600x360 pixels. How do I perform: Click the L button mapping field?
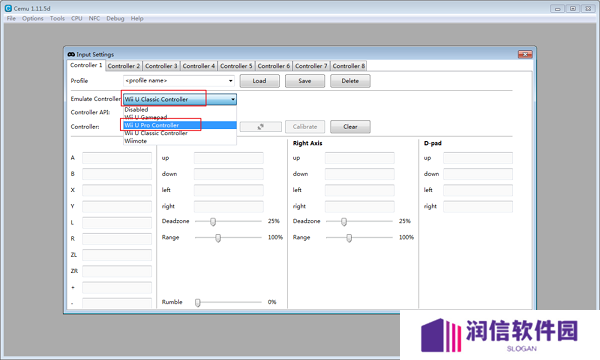pyautogui.click(x=117, y=223)
